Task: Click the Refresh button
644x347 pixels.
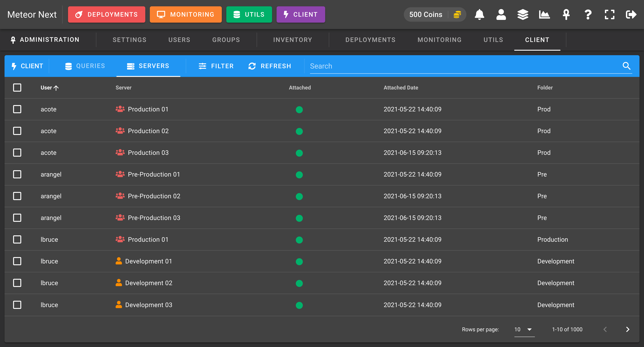Action: 270,66
